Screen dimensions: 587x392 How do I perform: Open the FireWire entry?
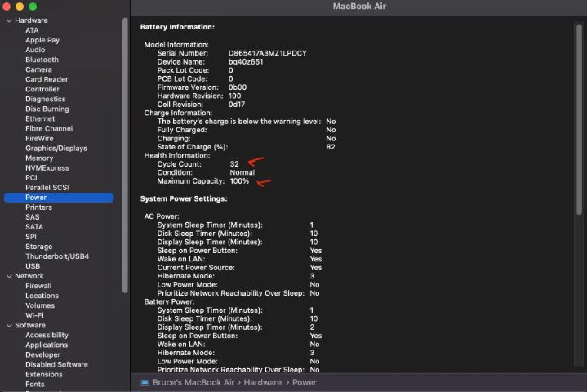[39, 139]
